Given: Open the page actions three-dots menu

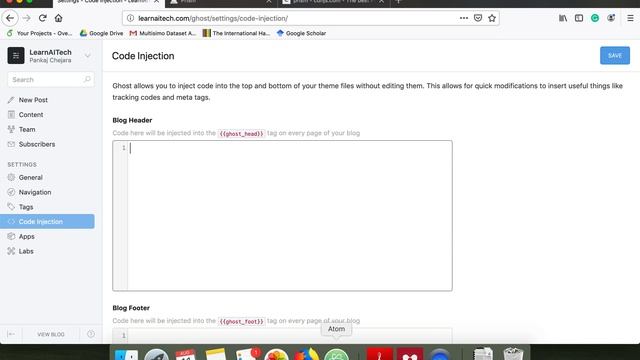Looking at the screenshot, I should 464,18.
